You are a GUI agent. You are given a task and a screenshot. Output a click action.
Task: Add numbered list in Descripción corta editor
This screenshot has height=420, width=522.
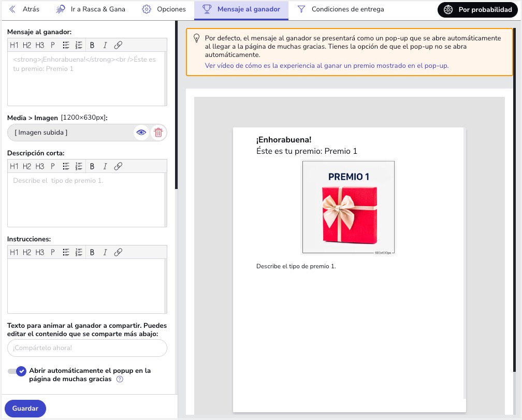(79, 166)
